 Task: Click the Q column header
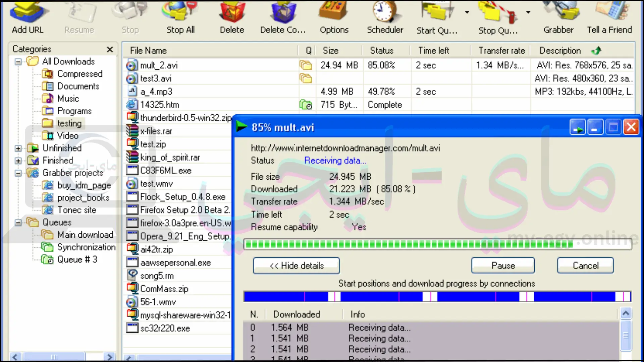pyautogui.click(x=308, y=51)
